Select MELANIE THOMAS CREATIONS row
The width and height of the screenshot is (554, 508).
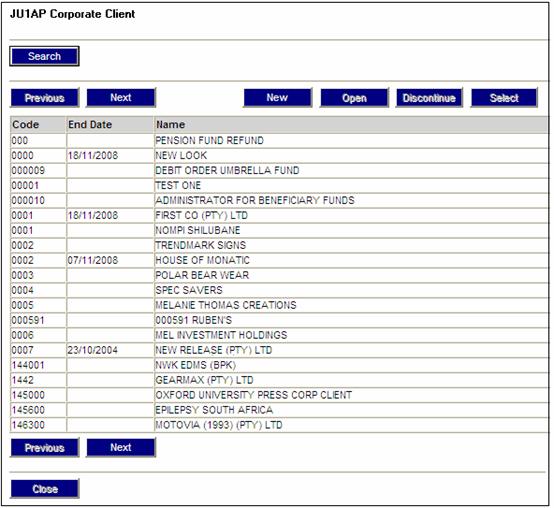[x=279, y=305]
